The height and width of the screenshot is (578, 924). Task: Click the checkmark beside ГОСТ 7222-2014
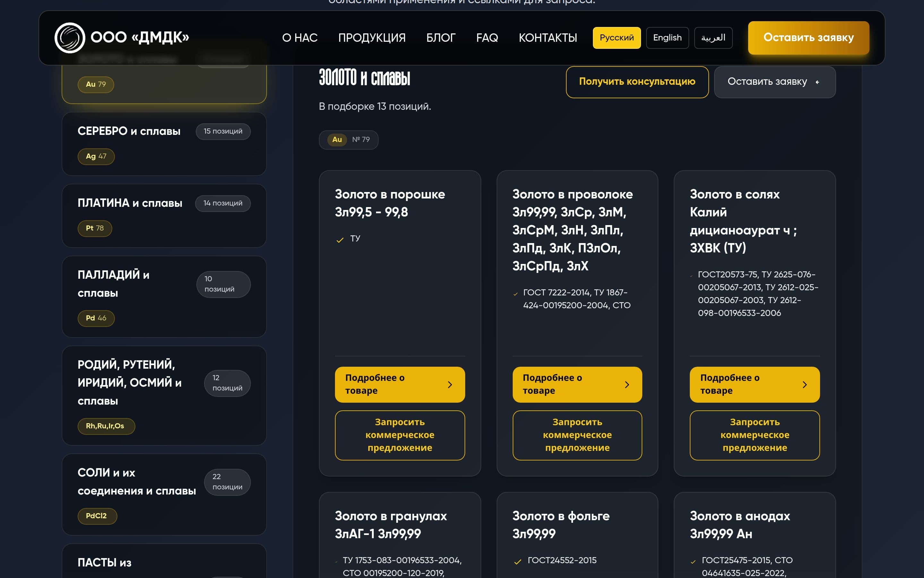pos(516,294)
